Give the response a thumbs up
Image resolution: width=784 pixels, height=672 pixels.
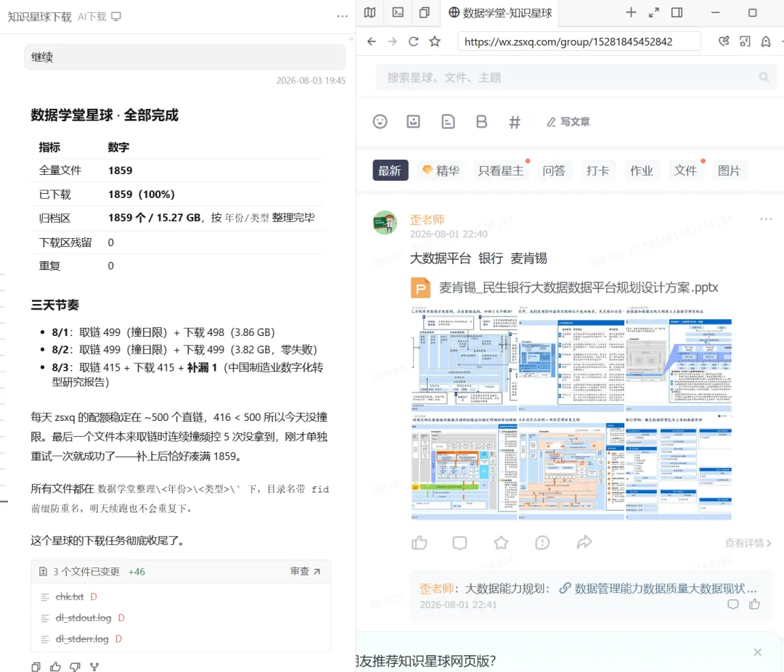tap(55, 666)
